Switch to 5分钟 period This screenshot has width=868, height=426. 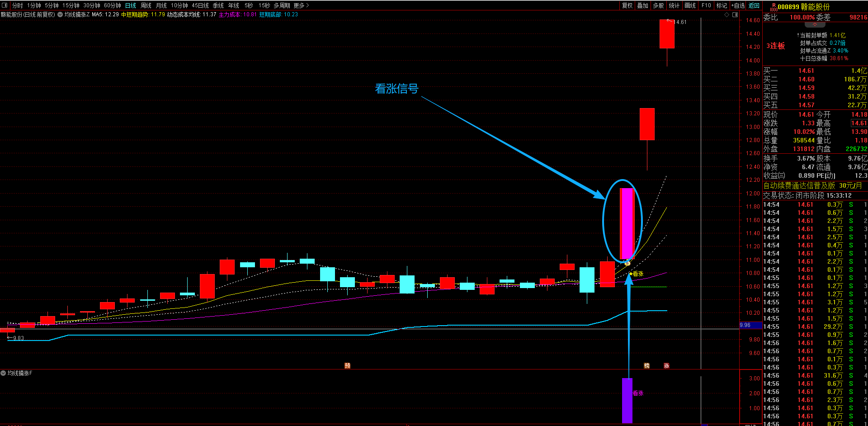coord(52,5)
